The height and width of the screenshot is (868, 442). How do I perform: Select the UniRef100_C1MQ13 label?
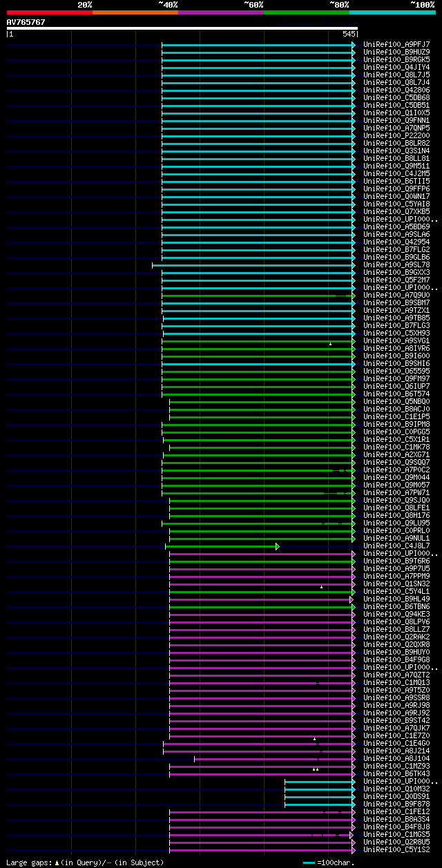tap(396, 682)
